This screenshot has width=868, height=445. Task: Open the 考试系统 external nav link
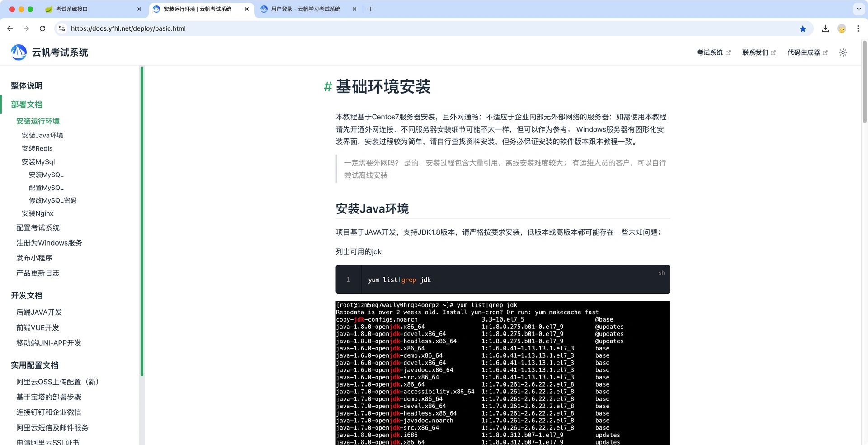click(713, 52)
